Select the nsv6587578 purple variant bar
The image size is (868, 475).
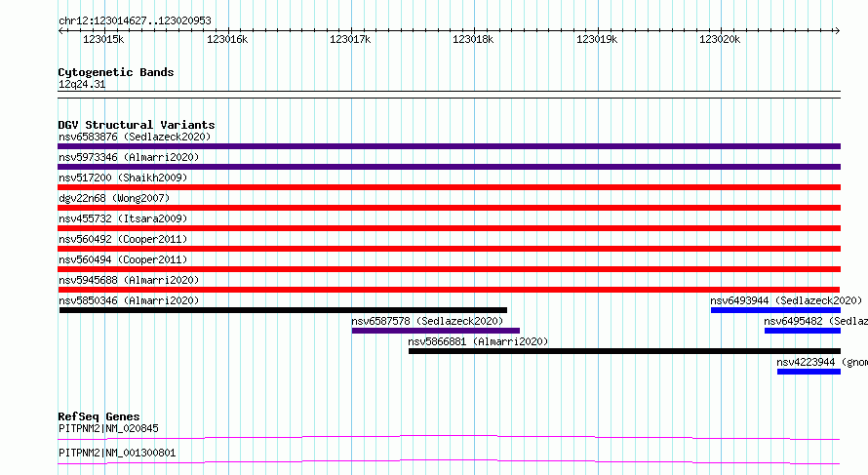pos(436,331)
